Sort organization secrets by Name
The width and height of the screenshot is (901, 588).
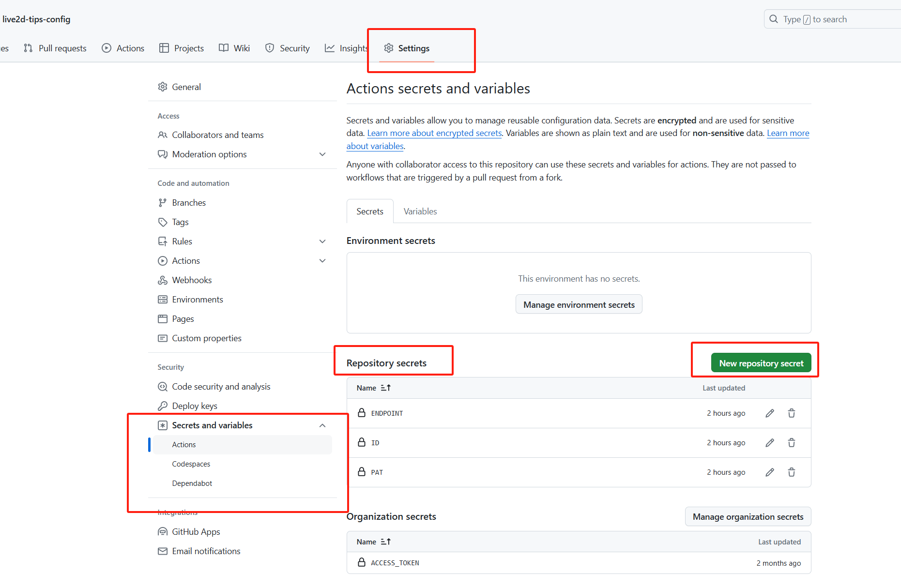click(373, 542)
